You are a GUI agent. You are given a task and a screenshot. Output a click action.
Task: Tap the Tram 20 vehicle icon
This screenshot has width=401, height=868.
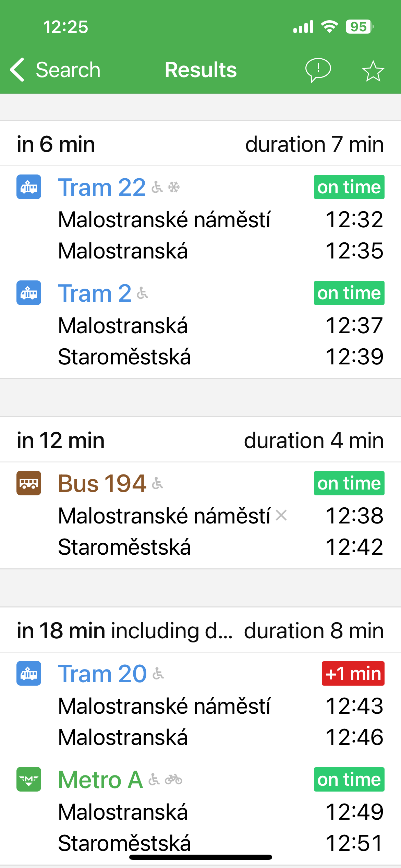pos(29,673)
